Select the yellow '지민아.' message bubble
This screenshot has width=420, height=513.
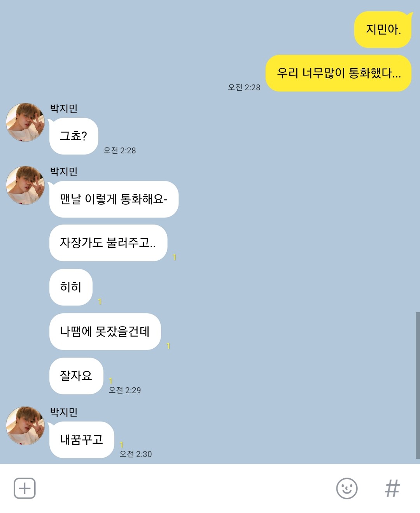coord(383,30)
